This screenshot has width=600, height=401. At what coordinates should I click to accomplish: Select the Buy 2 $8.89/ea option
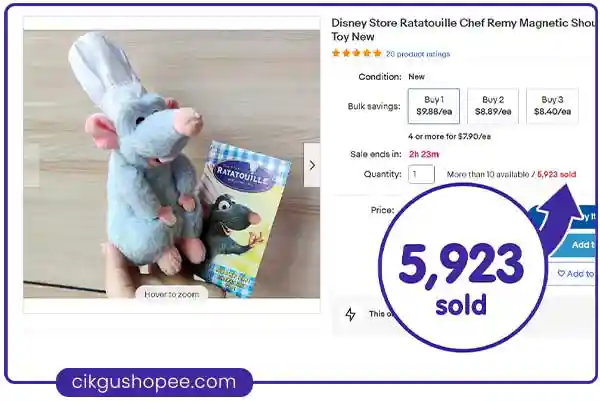pyautogui.click(x=493, y=106)
